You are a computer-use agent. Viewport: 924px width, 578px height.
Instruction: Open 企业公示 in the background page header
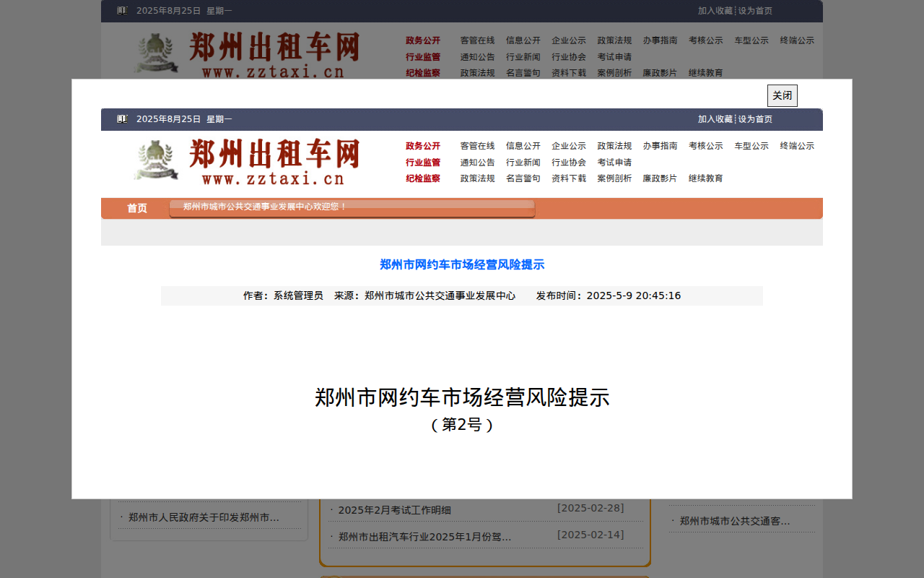tap(569, 40)
